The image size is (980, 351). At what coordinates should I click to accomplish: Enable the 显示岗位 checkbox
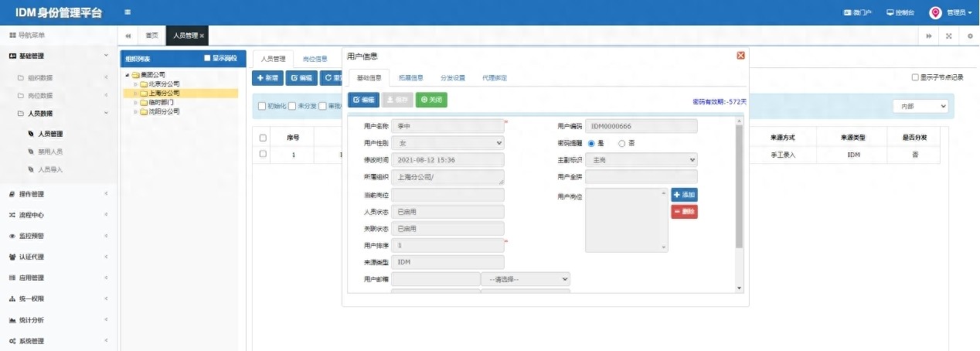pos(207,58)
